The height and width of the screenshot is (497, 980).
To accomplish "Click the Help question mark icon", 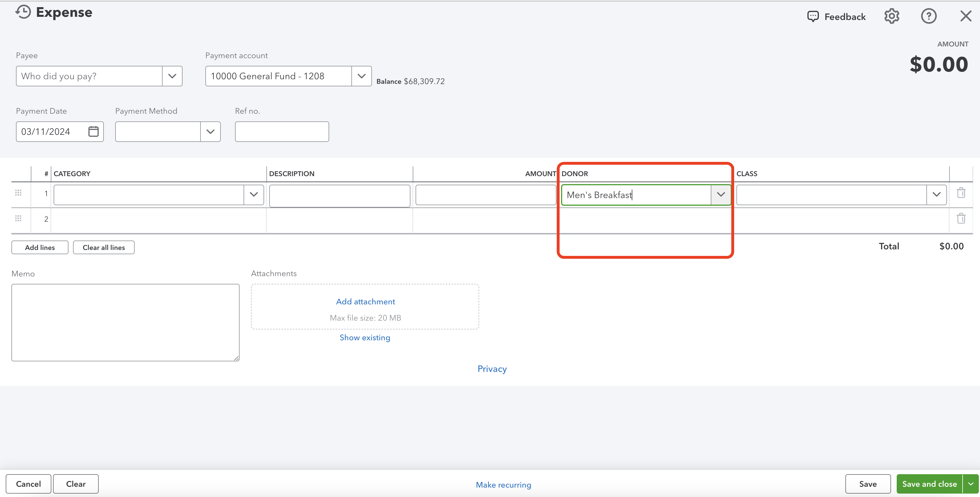I will 928,16.
